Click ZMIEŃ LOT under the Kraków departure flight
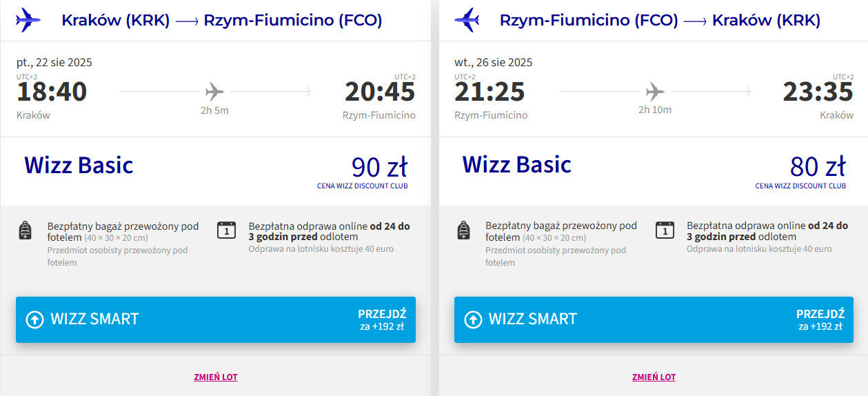This screenshot has width=868, height=396. (x=216, y=377)
